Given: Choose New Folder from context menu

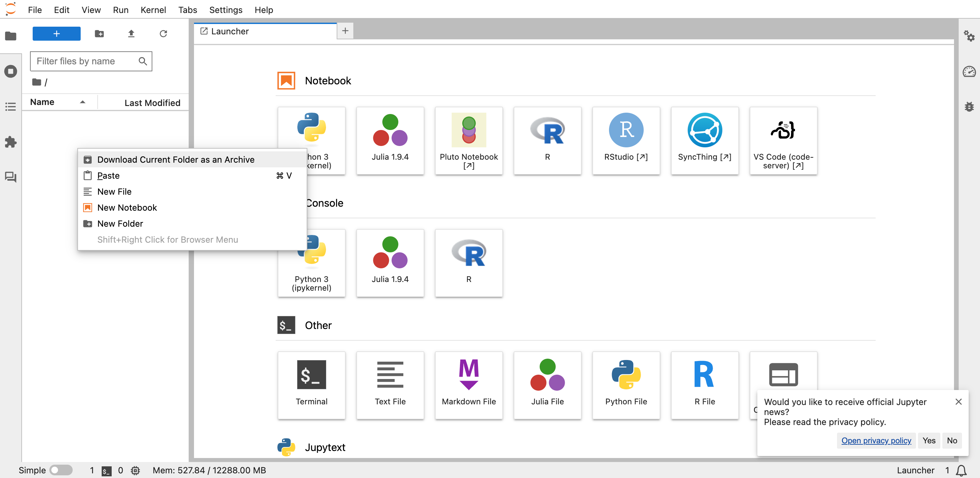Looking at the screenshot, I should [x=192, y=223].
